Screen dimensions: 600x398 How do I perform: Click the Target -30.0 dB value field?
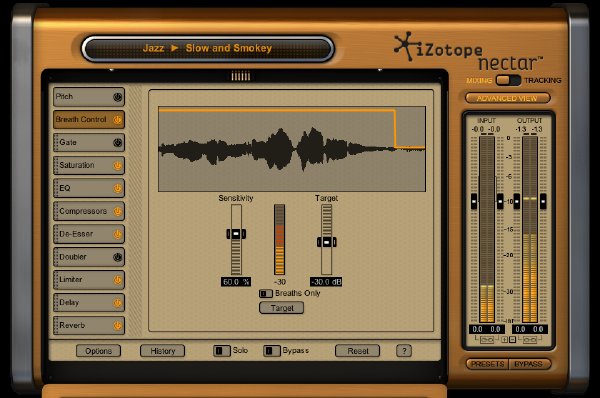coord(326,282)
